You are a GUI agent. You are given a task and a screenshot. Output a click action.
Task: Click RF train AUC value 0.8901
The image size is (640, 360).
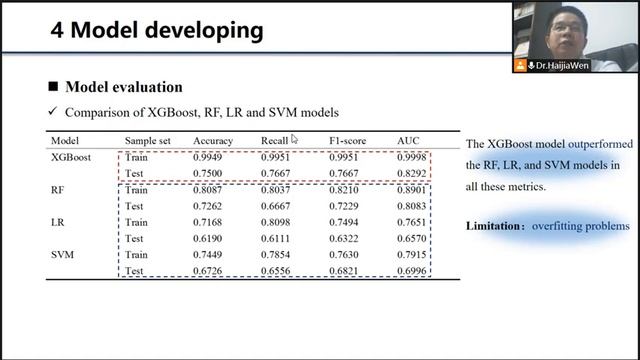click(411, 190)
